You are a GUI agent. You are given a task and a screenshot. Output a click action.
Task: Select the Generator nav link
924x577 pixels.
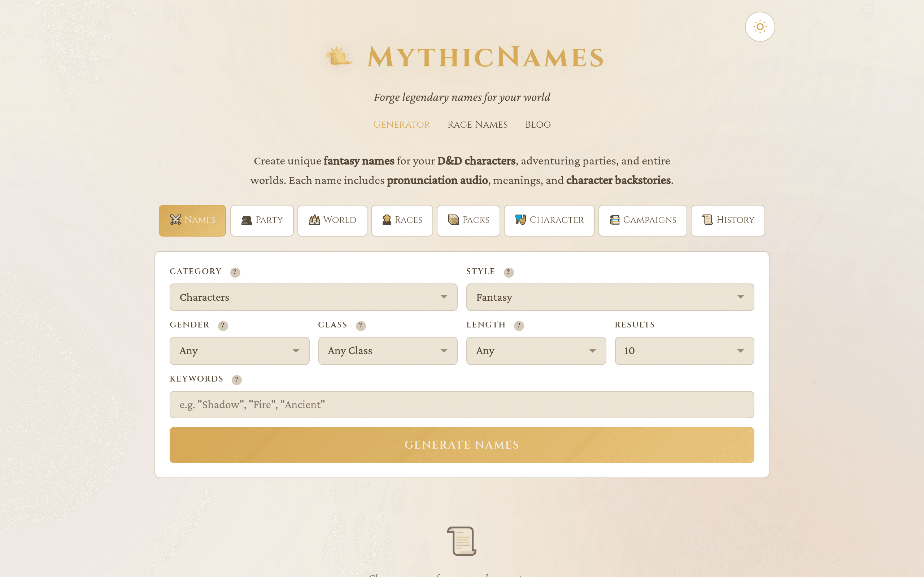coord(401,124)
